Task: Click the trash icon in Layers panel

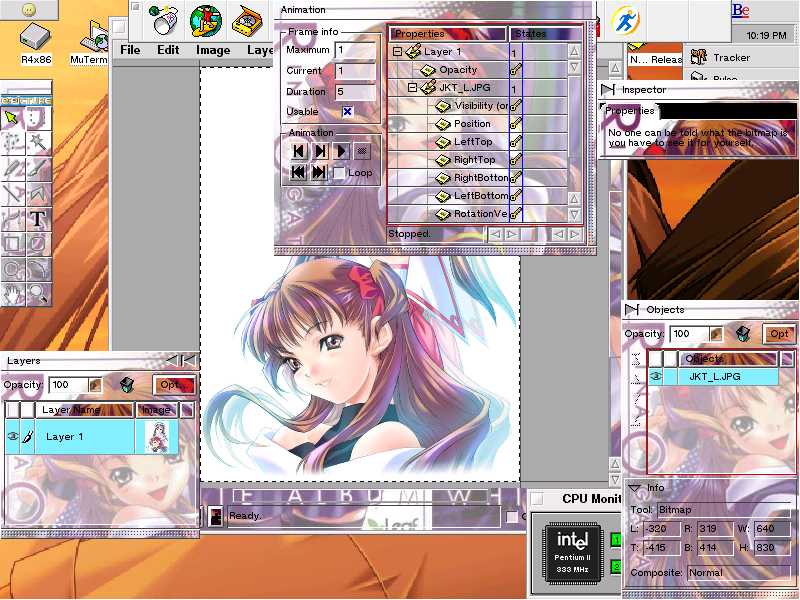Action: pos(126,384)
